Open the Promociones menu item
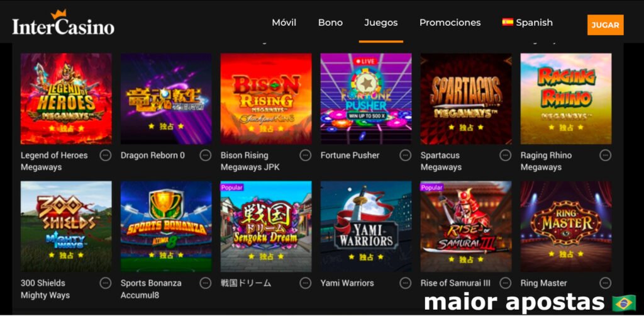The height and width of the screenshot is (316, 644). click(x=450, y=23)
